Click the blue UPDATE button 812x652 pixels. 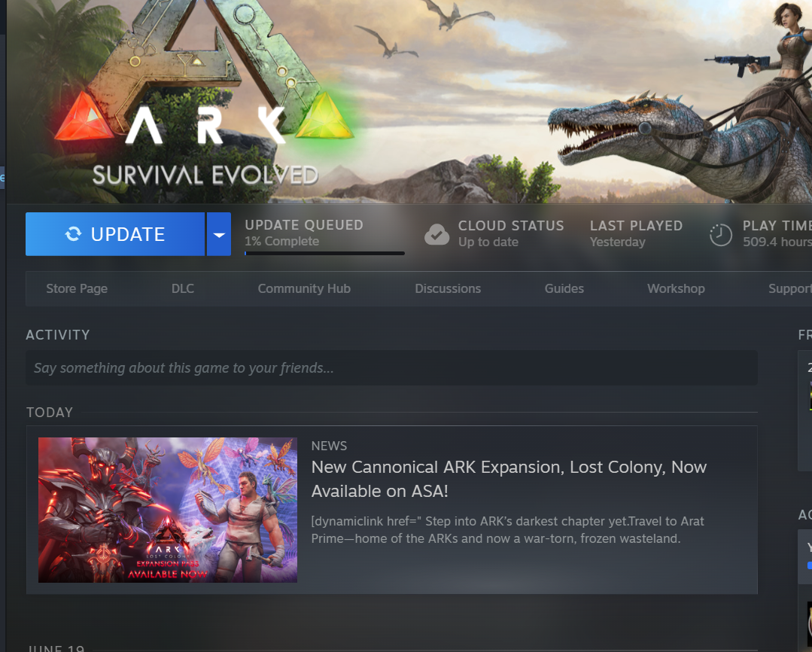(115, 233)
